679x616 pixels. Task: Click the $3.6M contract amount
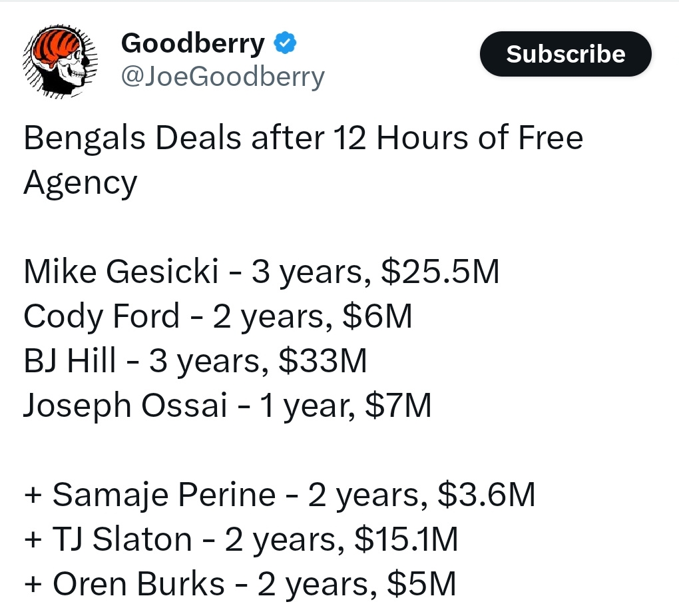coord(487,494)
